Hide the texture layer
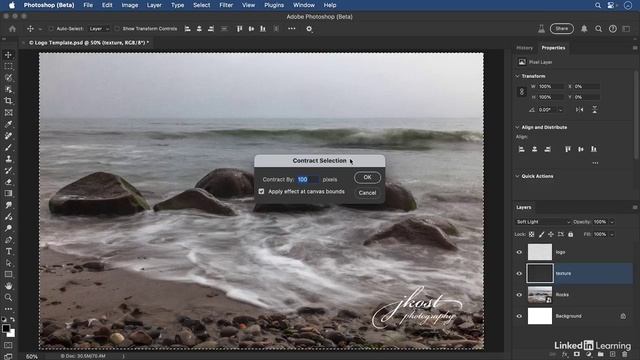The width and height of the screenshot is (640, 360). [x=519, y=273]
